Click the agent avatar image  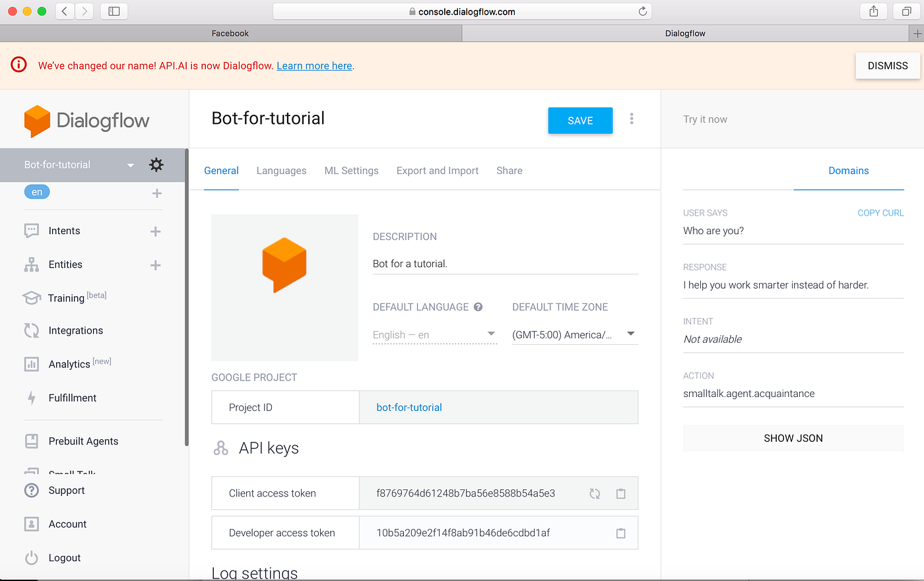tap(284, 288)
